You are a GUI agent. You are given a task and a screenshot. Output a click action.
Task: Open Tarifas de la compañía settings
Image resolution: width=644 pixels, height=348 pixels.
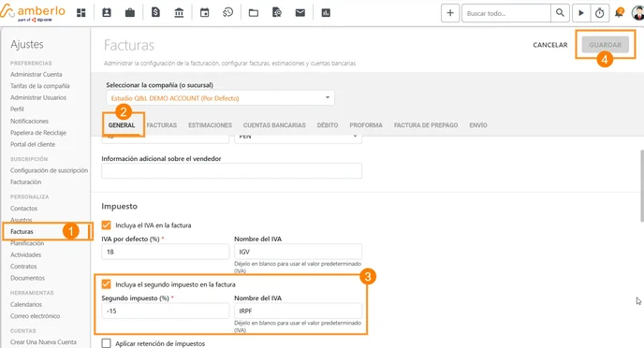pyautogui.click(x=40, y=86)
